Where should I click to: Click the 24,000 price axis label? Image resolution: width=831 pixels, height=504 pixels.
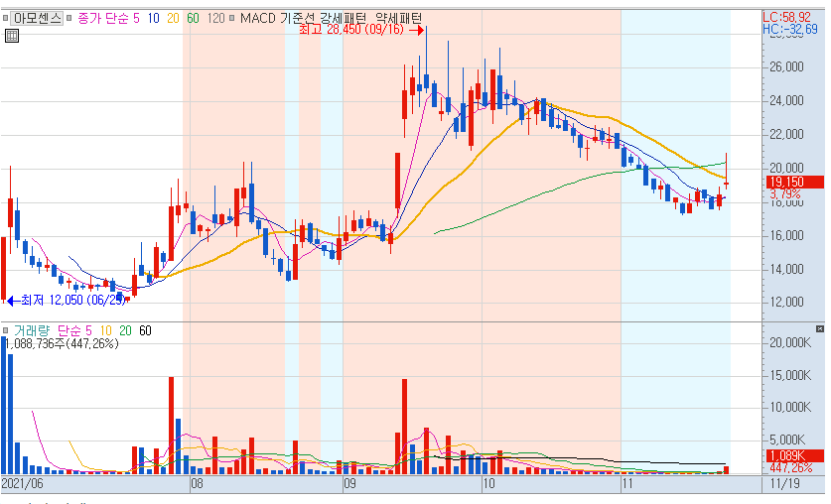pos(786,100)
